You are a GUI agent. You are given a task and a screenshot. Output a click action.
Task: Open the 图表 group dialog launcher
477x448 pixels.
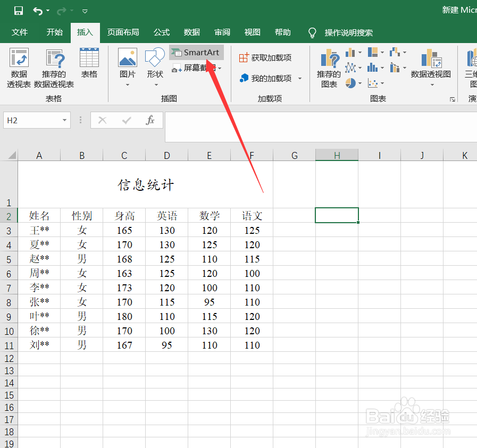pos(453,99)
